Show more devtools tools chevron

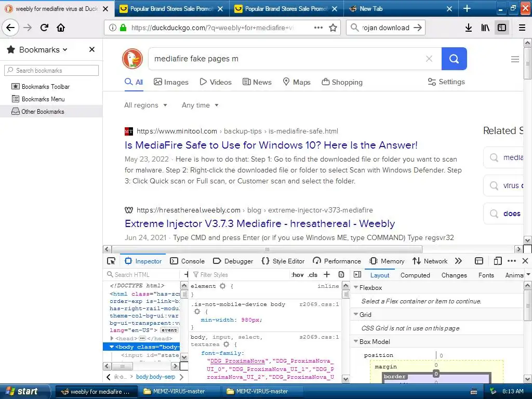458,261
